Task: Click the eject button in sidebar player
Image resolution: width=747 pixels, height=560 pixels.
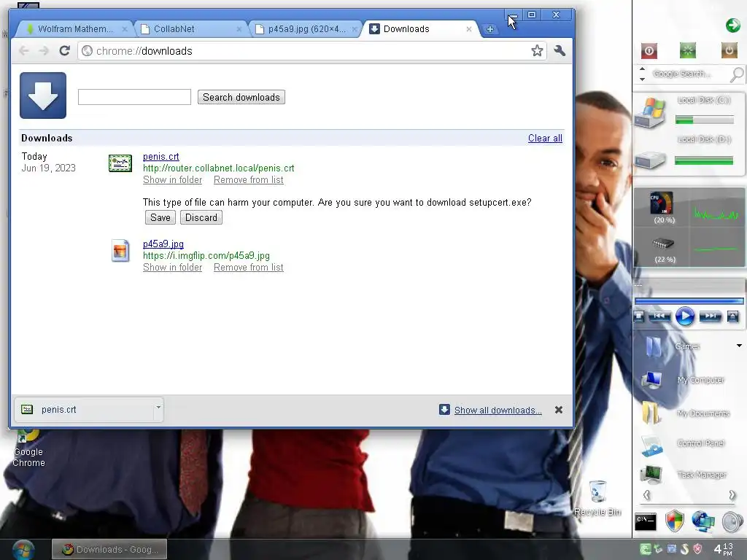Action: click(x=732, y=316)
